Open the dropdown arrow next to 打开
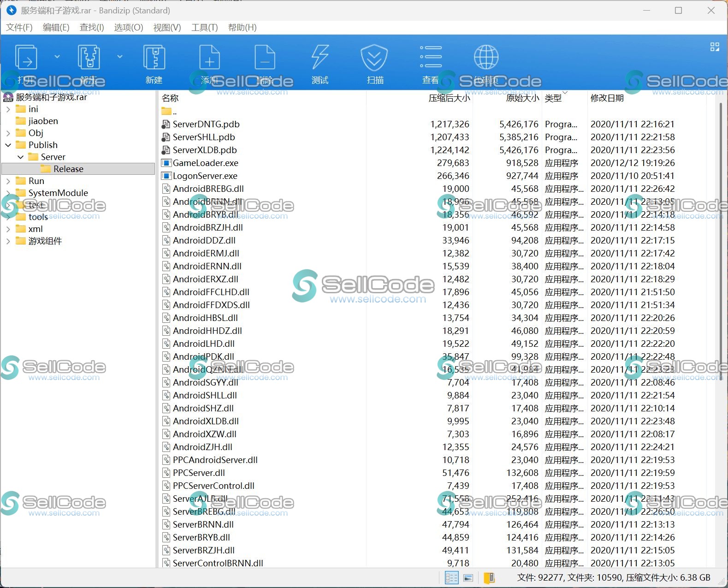This screenshot has height=588, width=728. point(57,57)
